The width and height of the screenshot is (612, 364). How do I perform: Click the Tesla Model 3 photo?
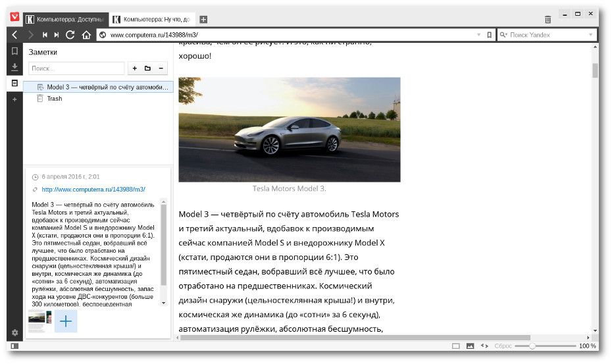click(289, 130)
